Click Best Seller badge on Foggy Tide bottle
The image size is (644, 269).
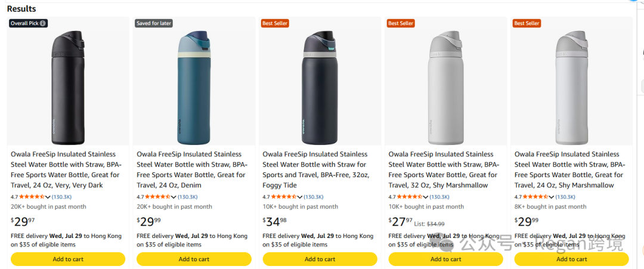(x=275, y=23)
